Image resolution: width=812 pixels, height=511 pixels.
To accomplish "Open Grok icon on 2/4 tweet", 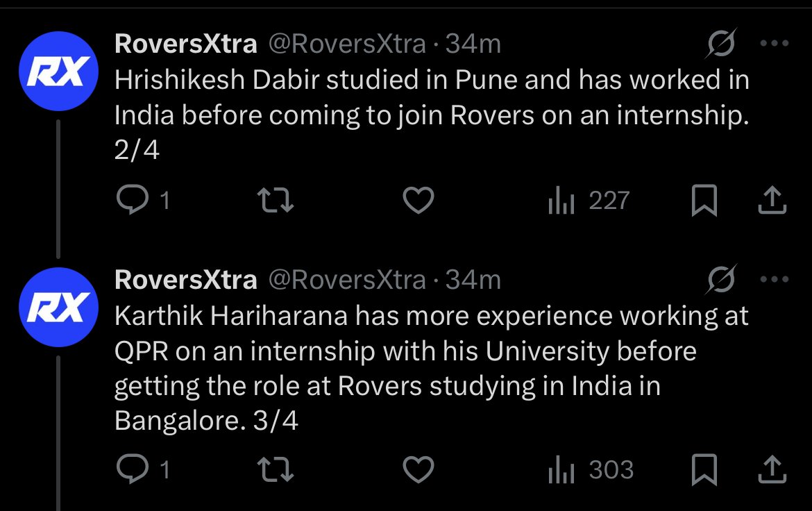I will (x=721, y=45).
